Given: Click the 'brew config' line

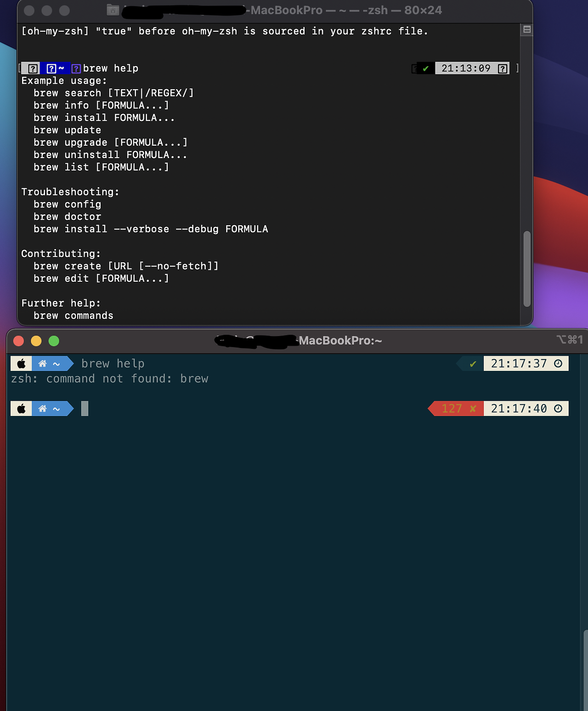Looking at the screenshot, I should (x=67, y=204).
